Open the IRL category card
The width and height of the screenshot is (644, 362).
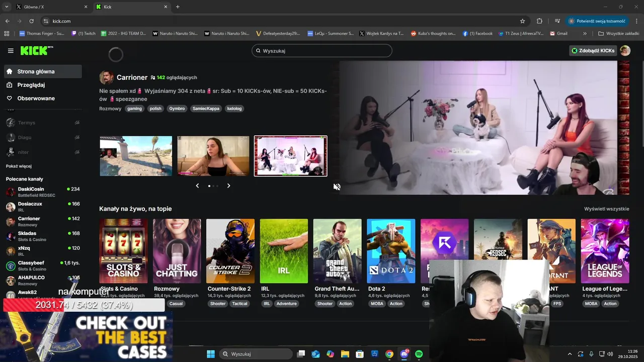pos(284,251)
